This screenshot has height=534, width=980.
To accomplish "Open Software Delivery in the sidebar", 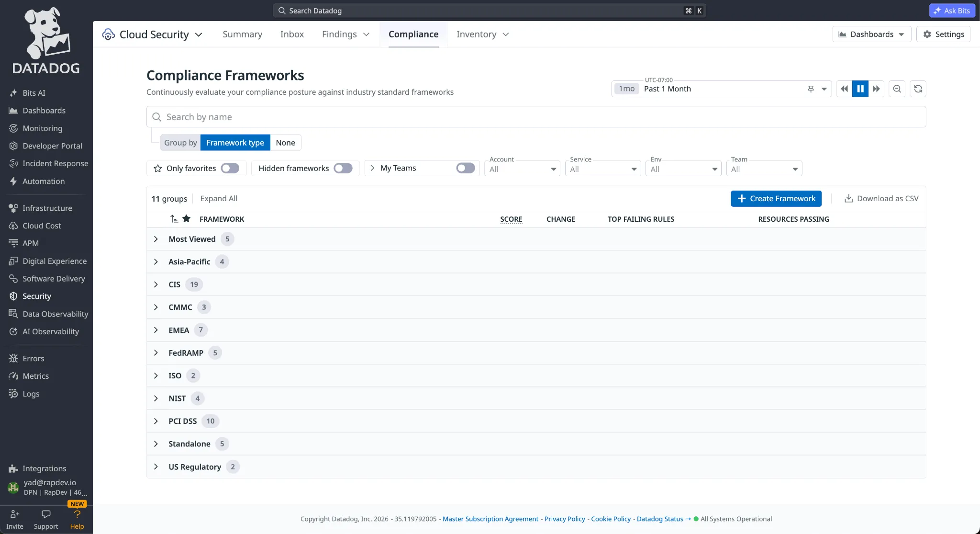I will 46,279.
